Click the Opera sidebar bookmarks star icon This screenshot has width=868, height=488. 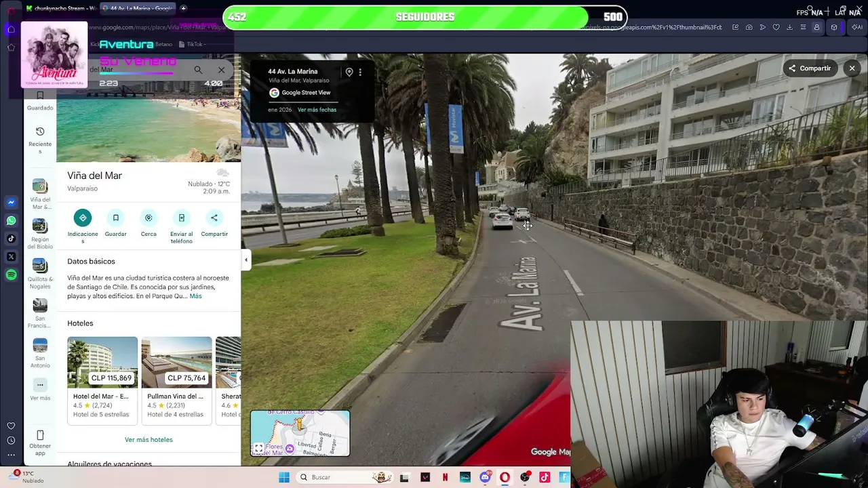(12, 47)
